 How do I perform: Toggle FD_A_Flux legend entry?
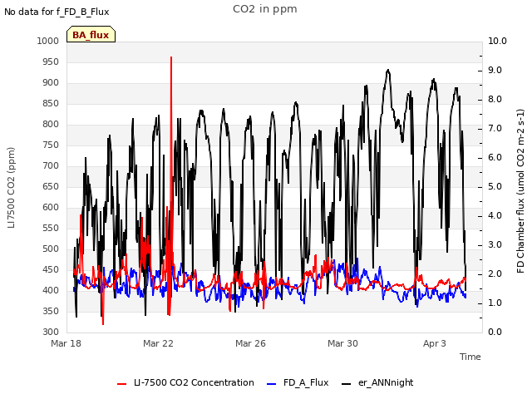point(298,382)
